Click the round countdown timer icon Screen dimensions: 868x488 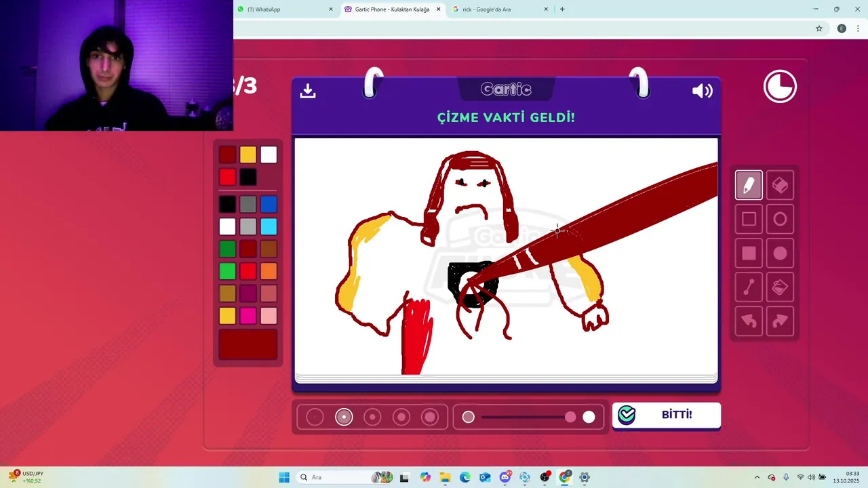coord(780,87)
